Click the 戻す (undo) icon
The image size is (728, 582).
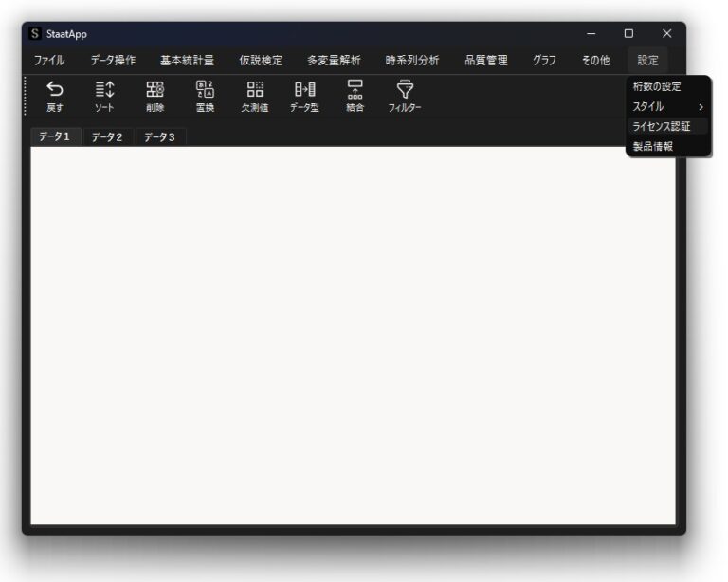pyautogui.click(x=55, y=90)
